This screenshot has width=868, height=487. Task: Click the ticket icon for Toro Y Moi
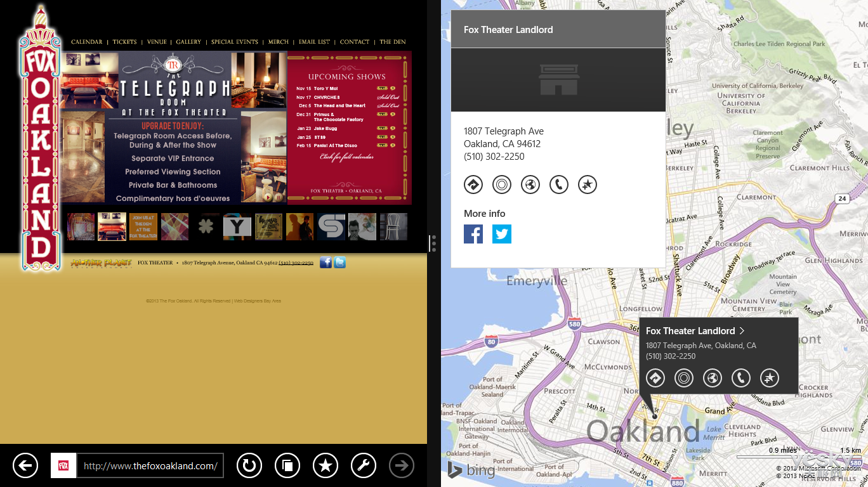382,88
